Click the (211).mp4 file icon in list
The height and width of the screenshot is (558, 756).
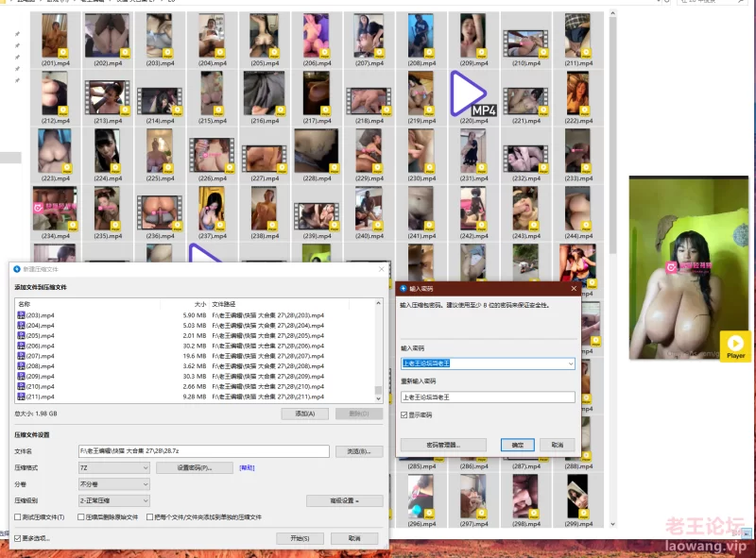tap(21, 397)
